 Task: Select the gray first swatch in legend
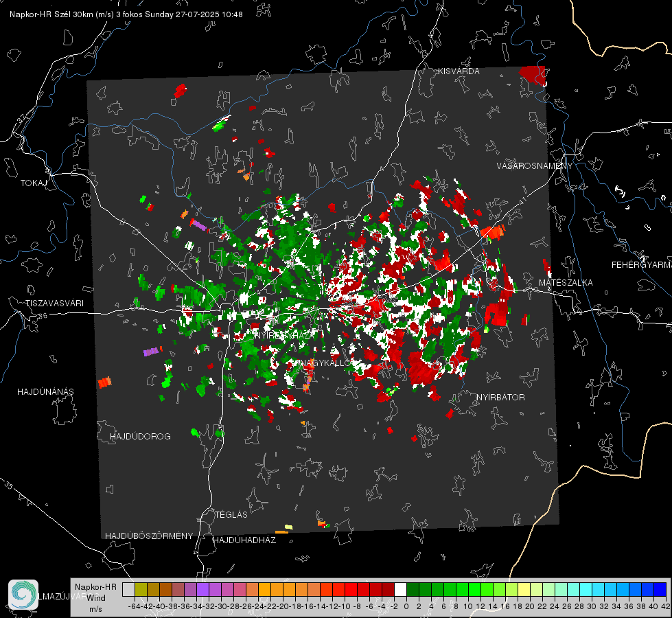128,589
